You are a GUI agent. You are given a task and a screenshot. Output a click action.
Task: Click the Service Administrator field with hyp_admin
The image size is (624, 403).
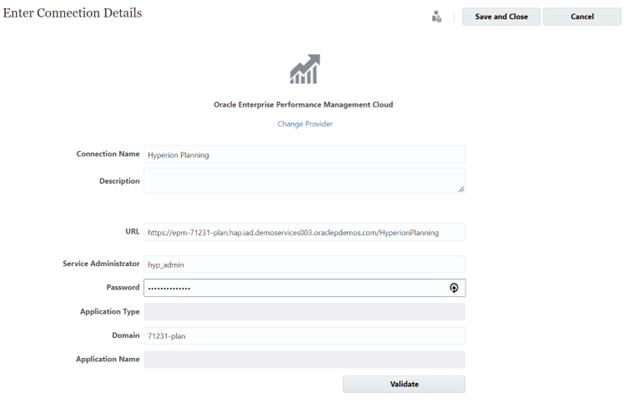(x=304, y=264)
